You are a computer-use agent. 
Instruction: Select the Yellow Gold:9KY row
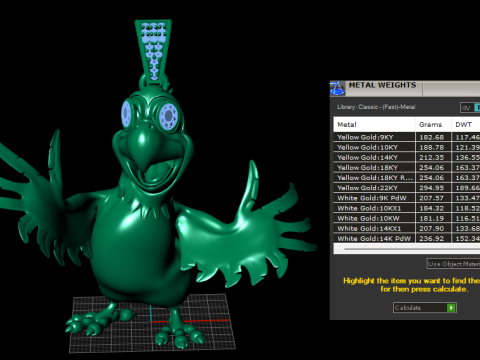[407, 137]
